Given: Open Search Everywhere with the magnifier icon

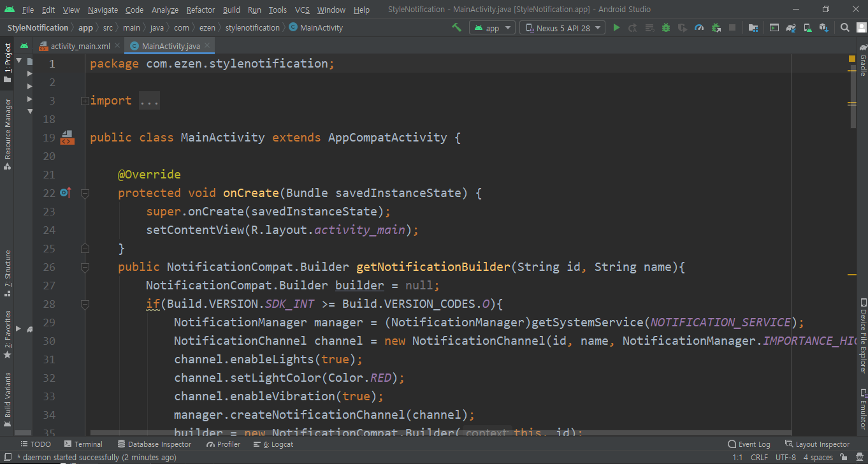Looking at the screenshot, I should click(846, 27).
